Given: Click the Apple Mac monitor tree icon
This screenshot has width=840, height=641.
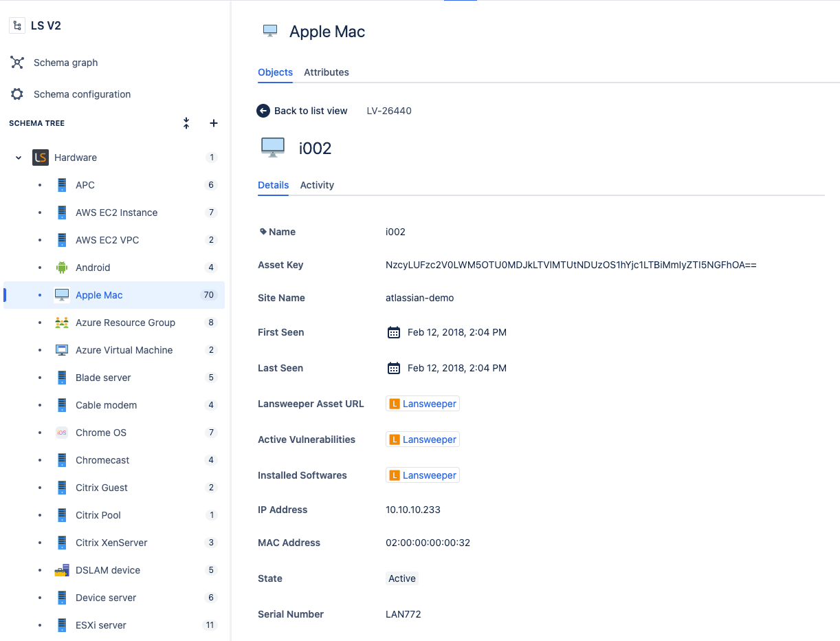Looking at the screenshot, I should [x=62, y=295].
